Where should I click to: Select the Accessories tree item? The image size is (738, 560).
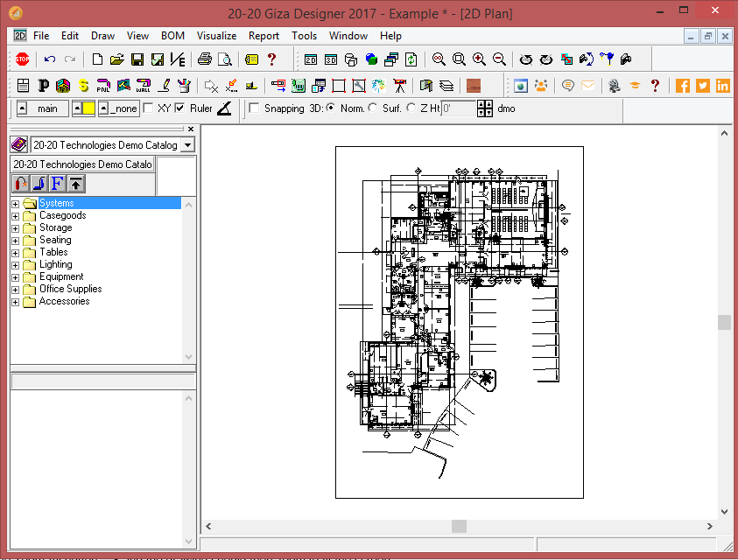coord(65,301)
